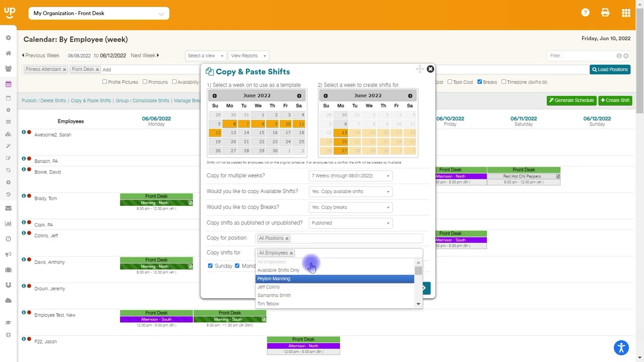This screenshot has width=644, height=362.
Task: Go to next month in the create-shifts calendar
Action: tap(410, 96)
